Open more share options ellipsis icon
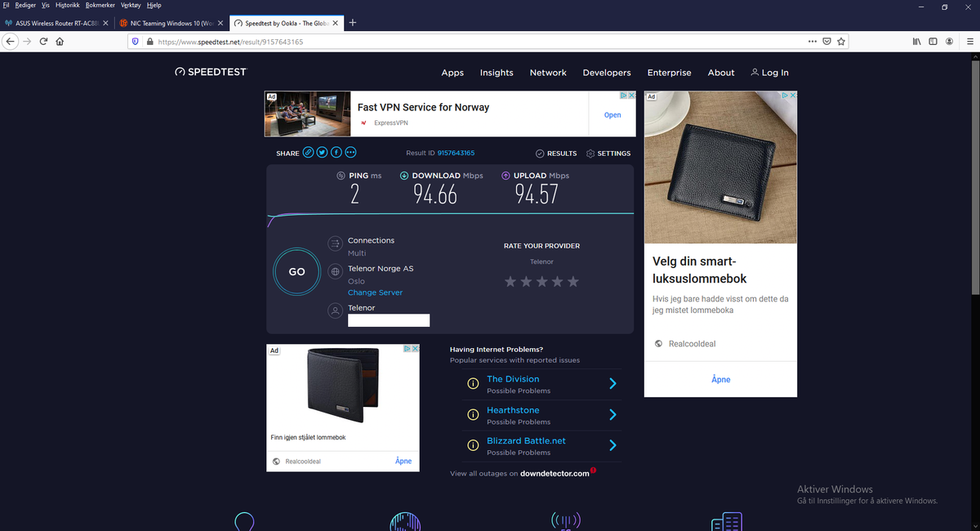 pos(350,153)
